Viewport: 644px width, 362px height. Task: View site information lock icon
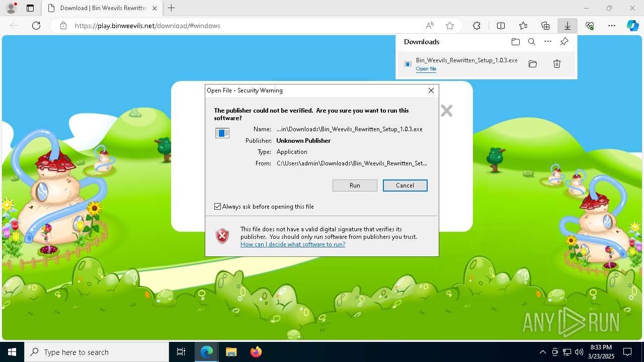click(x=63, y=26)
